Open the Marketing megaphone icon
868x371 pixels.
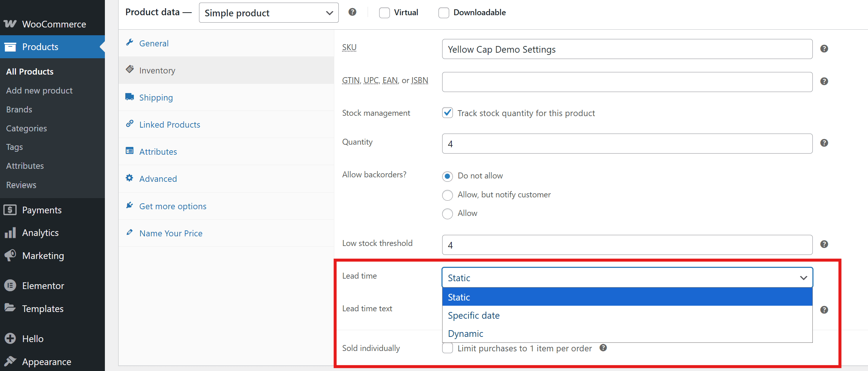coord(10,255)
